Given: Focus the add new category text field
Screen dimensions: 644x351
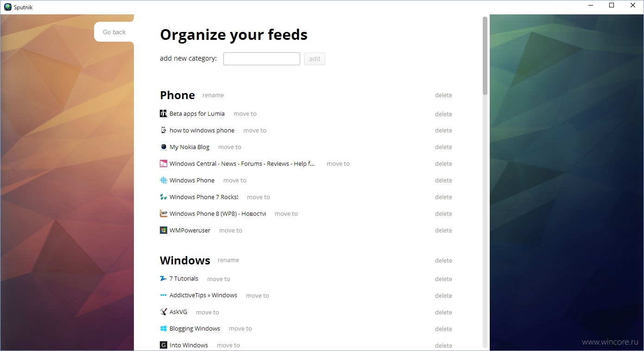Looking at the screenshot, I should 262,59.
